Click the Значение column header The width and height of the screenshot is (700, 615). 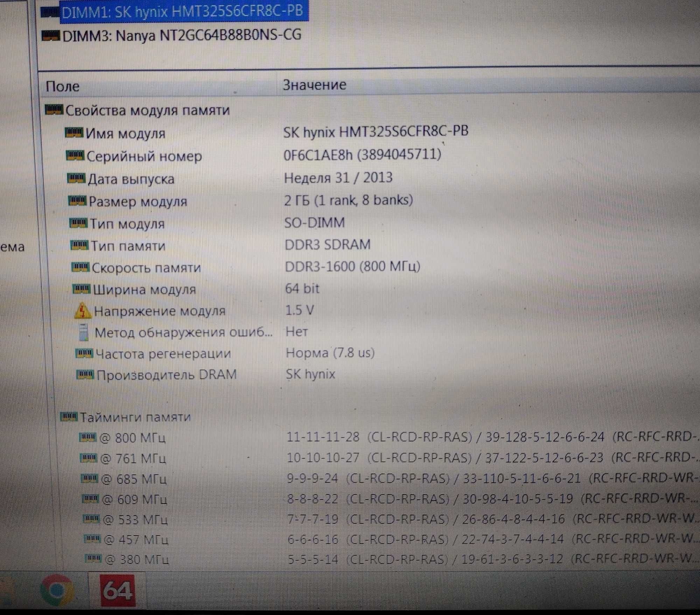(315, 85)
